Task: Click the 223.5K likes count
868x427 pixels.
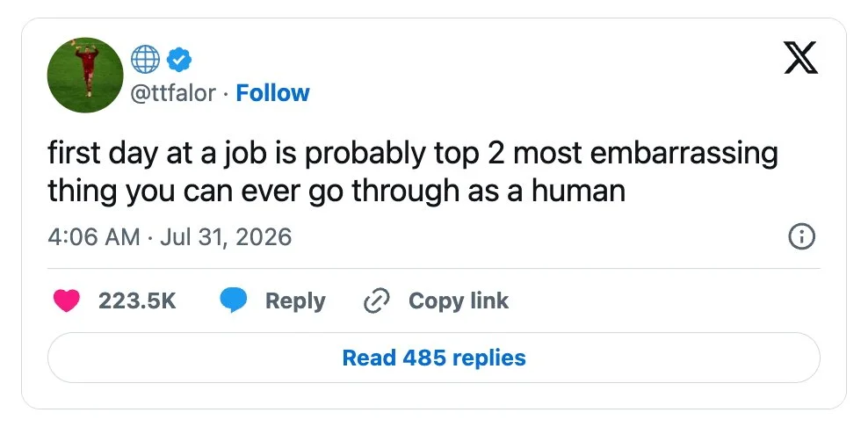Action: click(137, 300)
